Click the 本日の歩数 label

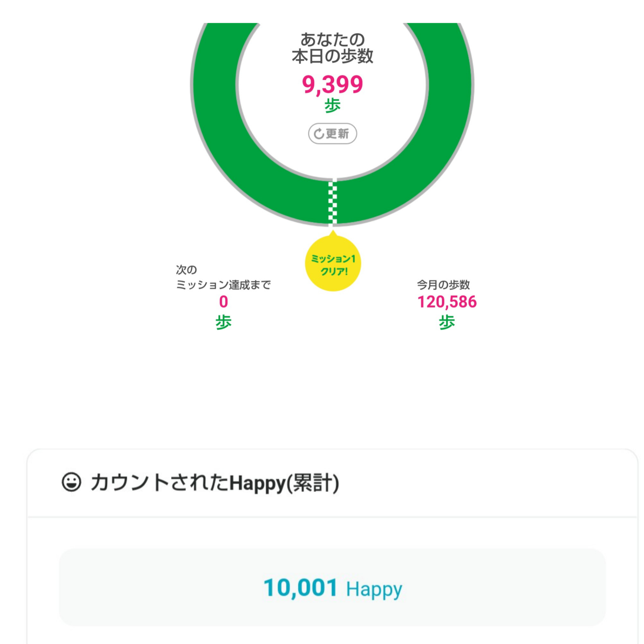(332, 56)
